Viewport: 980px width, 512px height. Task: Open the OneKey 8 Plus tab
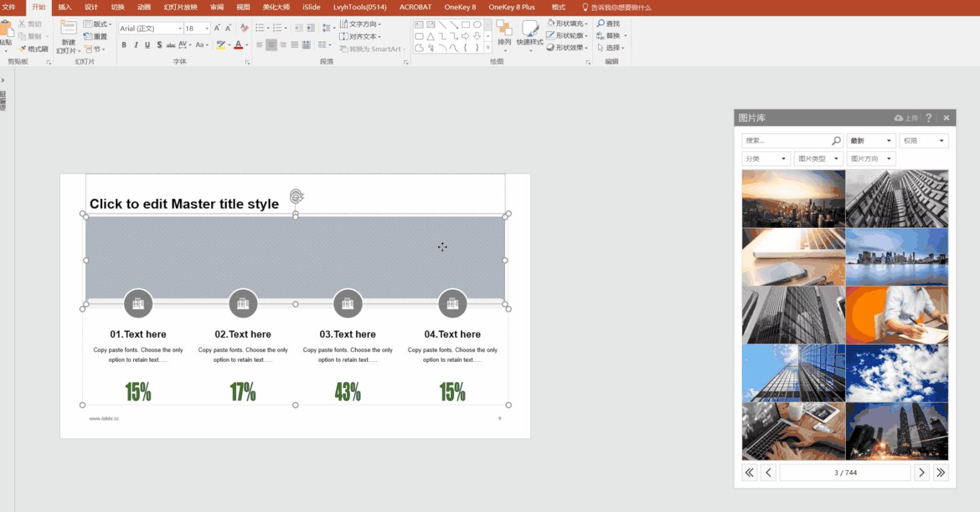[512, 7]
